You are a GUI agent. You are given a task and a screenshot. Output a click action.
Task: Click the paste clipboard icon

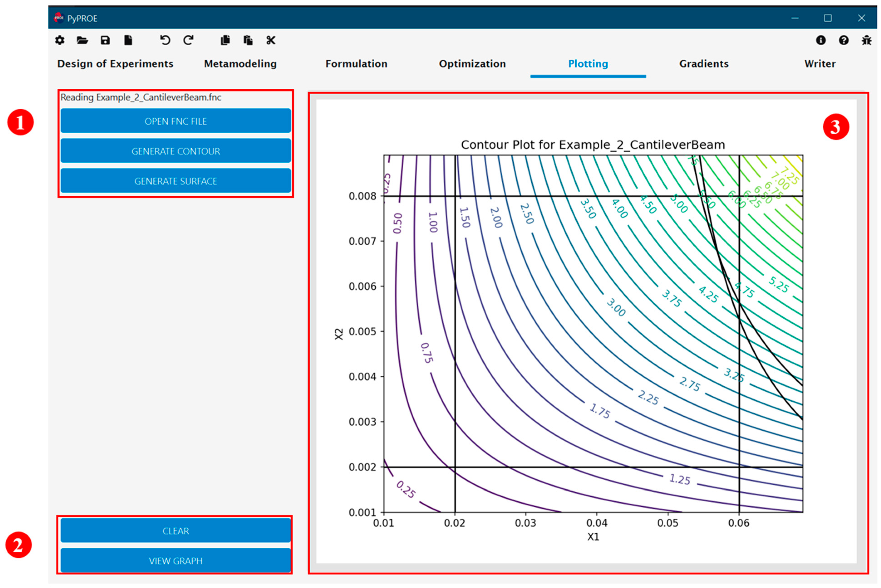point(248,40)
